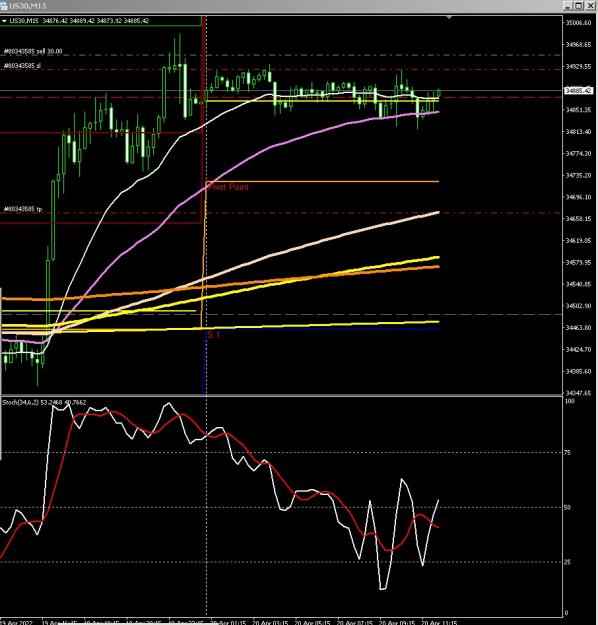Select the #80343585 tp take profit label
598x625 pixels.
click(23, 209)
